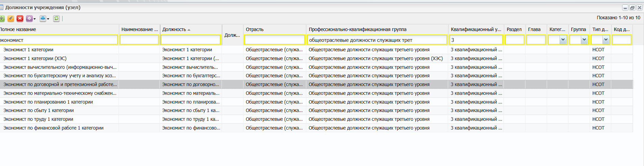Click group cell ending 'третьего уровня (ХЭС)'
The height and width of the screenshot is (166, 644).
(x=376, y=58)
